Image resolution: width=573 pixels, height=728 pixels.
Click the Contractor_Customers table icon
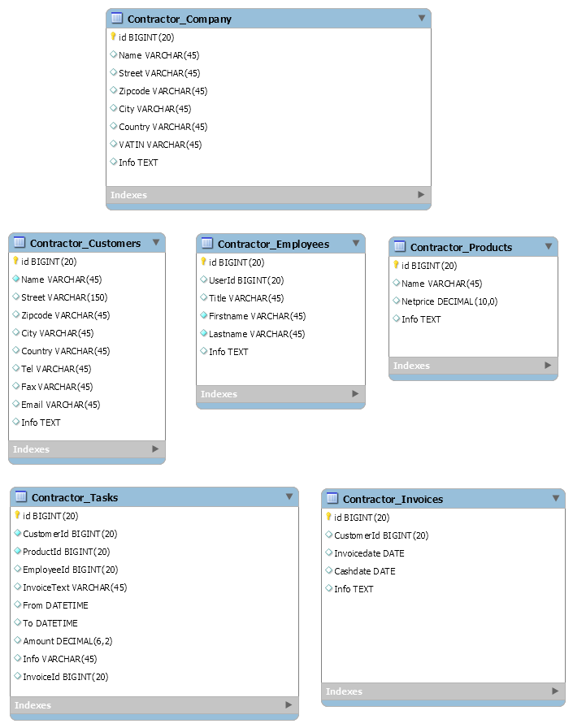20,242
